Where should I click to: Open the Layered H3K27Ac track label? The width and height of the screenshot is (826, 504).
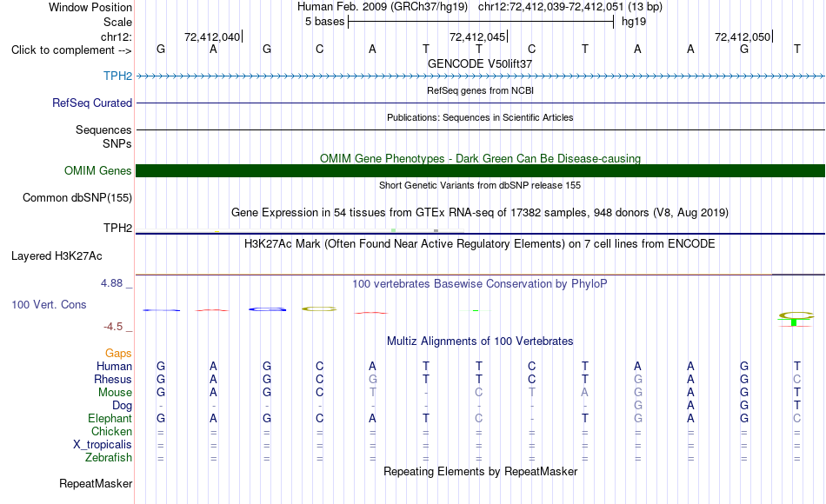coord(57,256)
